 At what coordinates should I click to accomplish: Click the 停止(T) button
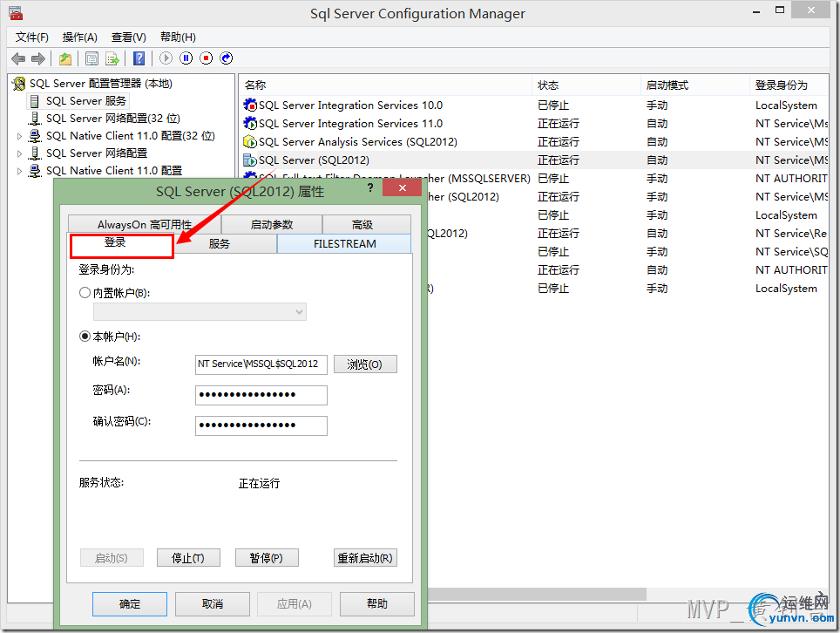[x=188, y=558]
